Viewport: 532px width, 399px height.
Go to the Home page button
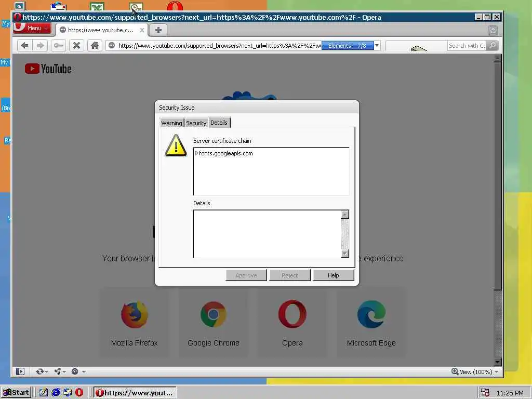click(x=95, y=46)
